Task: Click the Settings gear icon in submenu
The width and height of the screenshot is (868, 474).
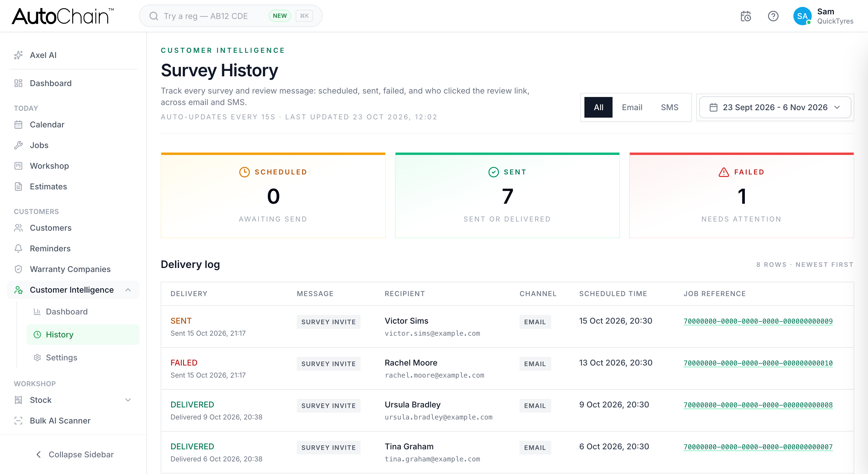Action: (x=37, y=358)
